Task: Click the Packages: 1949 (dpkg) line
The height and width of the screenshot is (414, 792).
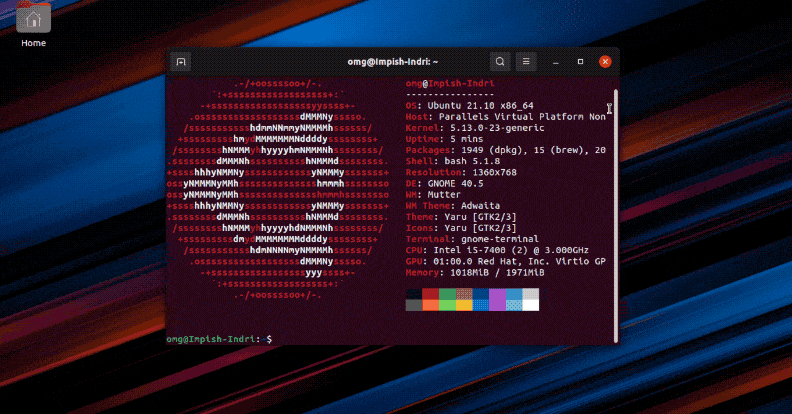Action: (x=506, y=150)
